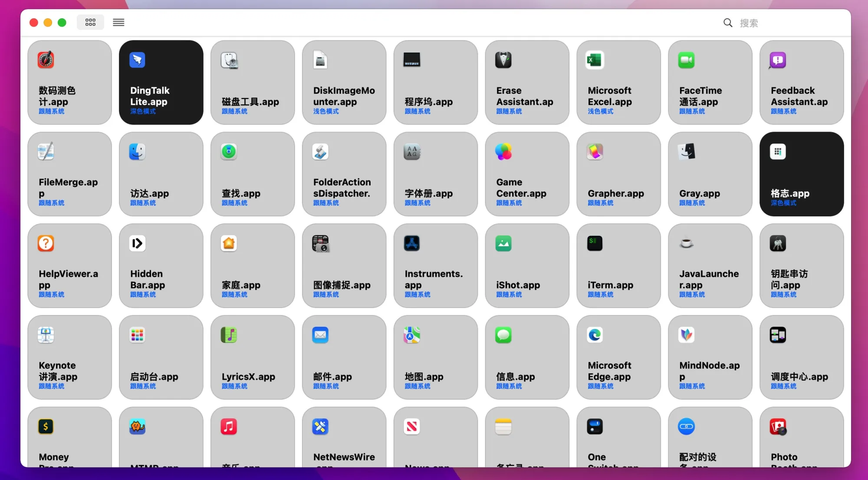This screenshot has width=868, height=480.
Task: Toggle the light mode label under DiskImageMounter
Action: click(x=326, y=111)
